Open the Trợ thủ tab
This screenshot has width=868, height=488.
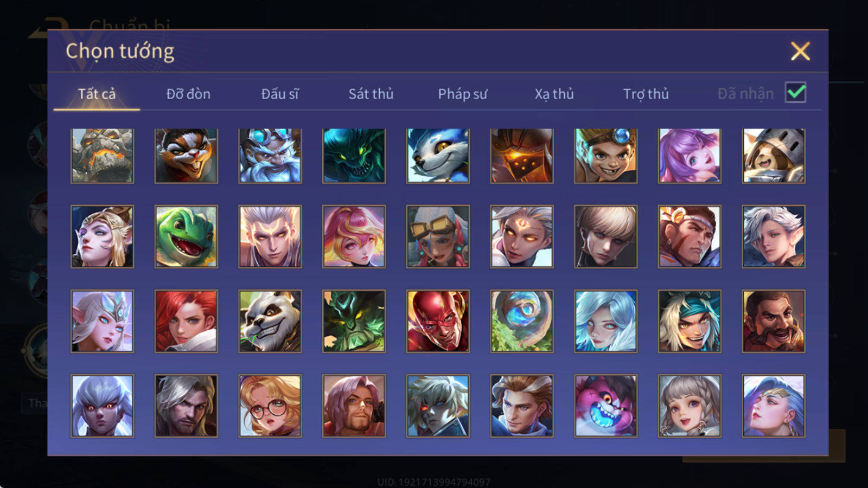click(x=646, y=94)
